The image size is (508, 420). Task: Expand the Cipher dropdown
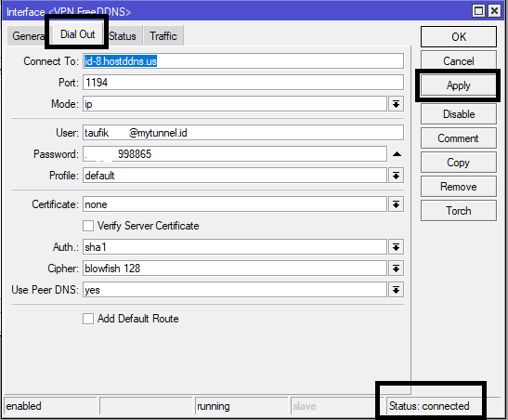pyautogui.click(x=396, y=269)
